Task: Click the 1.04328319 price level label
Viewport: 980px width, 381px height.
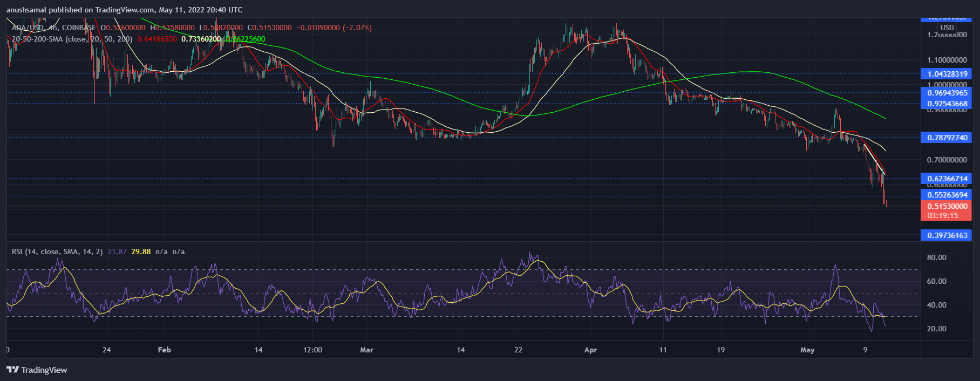Action: [947, 74]
